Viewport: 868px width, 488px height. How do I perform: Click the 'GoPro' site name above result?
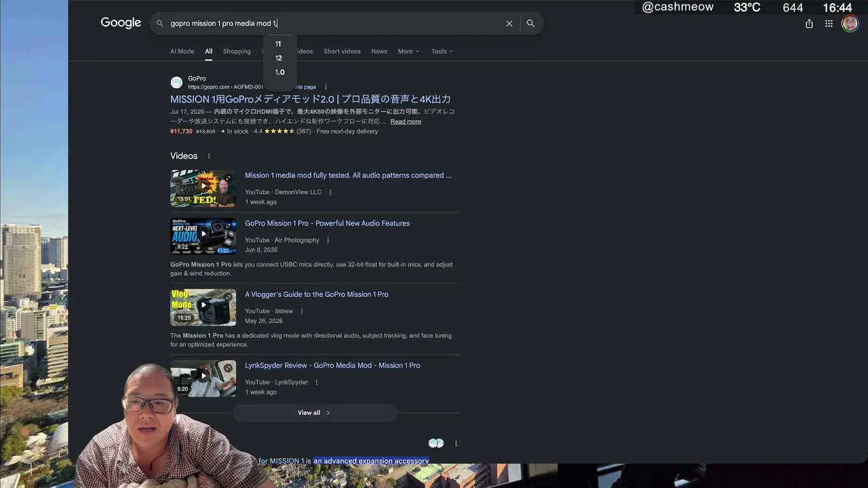(x=197, y=79)
